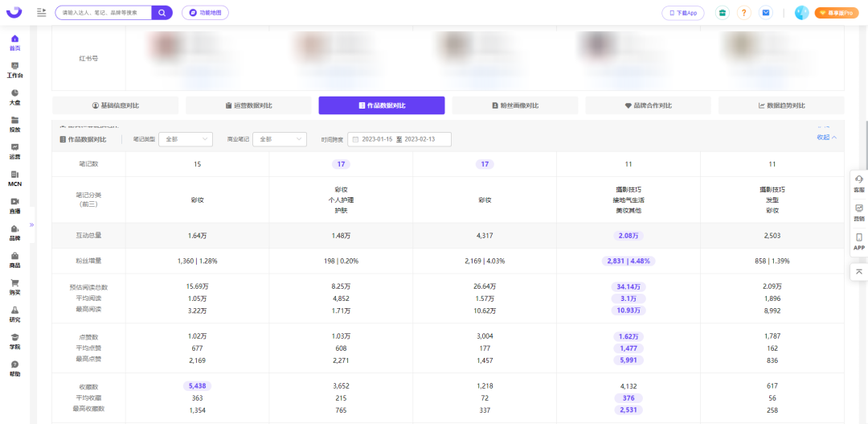868x424 pixels.
Task: Select the 大盘 pie chart sidebar icon
Action: pos(15,93)
